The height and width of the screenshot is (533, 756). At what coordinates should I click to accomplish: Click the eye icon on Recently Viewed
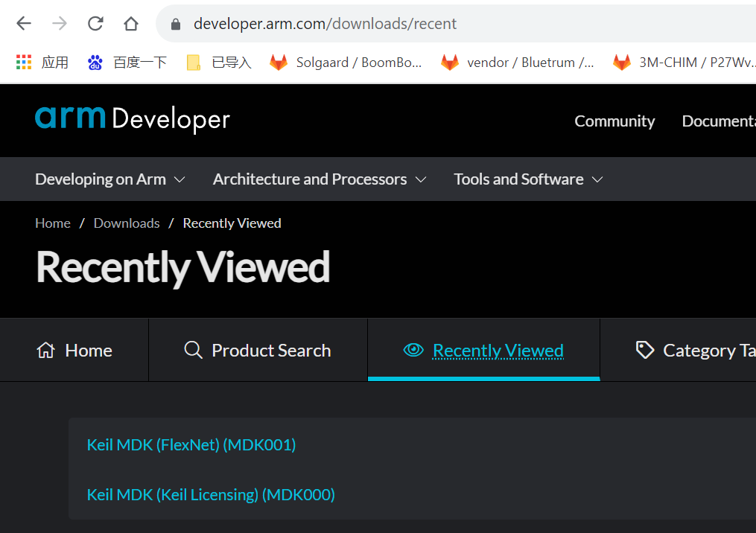[413, 350]
